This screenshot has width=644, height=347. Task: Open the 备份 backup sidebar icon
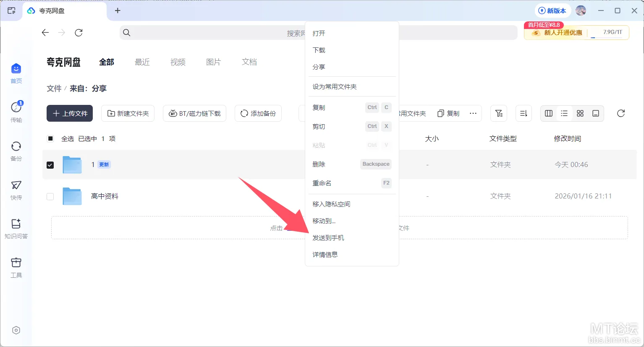click(x=16, y=150)
